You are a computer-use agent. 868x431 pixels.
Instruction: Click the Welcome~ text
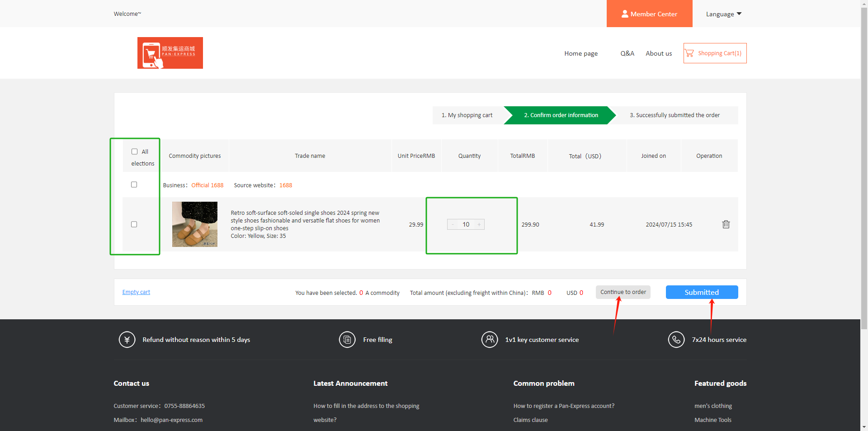pos(127,14)
